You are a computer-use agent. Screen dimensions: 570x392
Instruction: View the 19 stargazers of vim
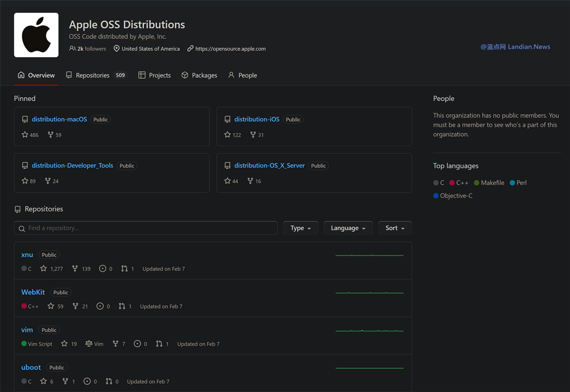tap(69, 344)
